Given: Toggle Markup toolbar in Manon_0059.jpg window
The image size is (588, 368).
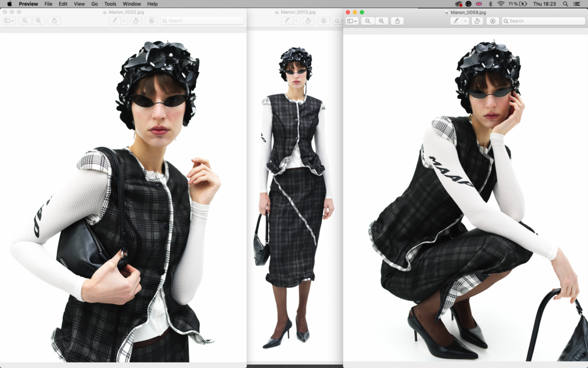Looking at the screenshot, I should (x=493, y=21).
